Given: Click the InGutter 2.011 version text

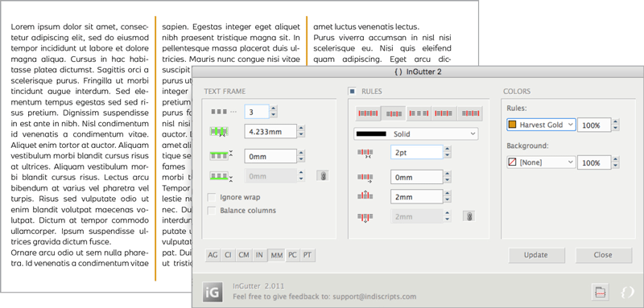Looking at the screenshot, I should point(258,285).
